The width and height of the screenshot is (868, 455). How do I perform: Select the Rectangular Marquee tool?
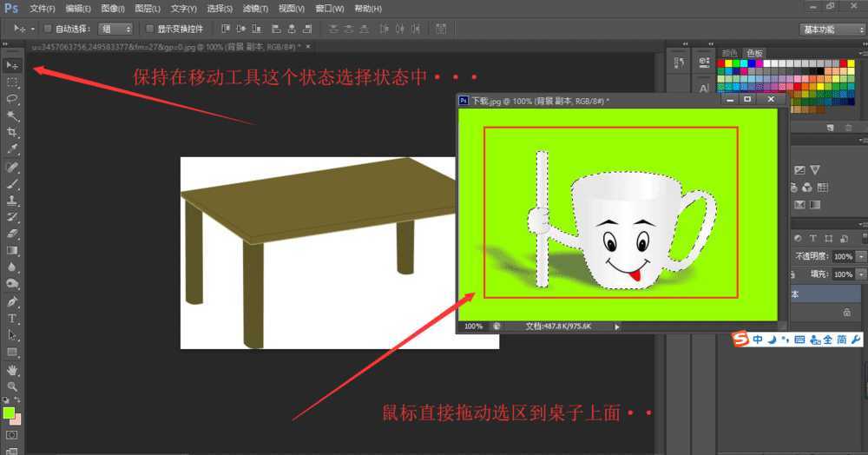[x=12, y=82]
